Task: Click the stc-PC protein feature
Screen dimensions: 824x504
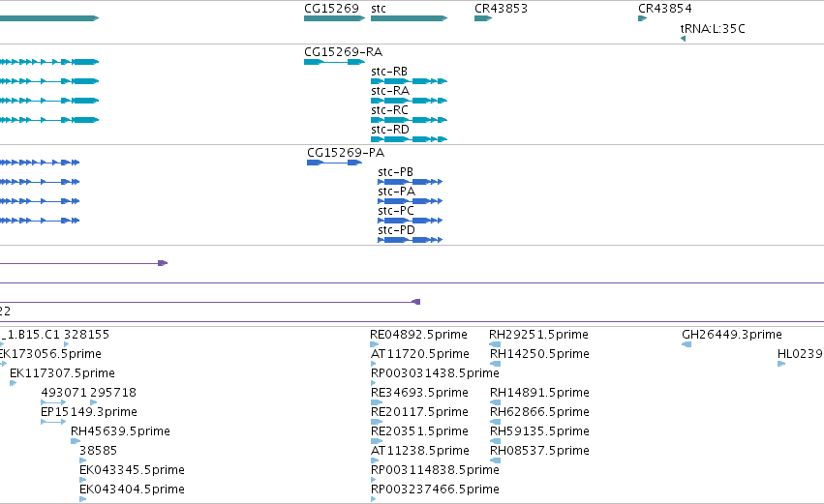Action: click(410, 221)
